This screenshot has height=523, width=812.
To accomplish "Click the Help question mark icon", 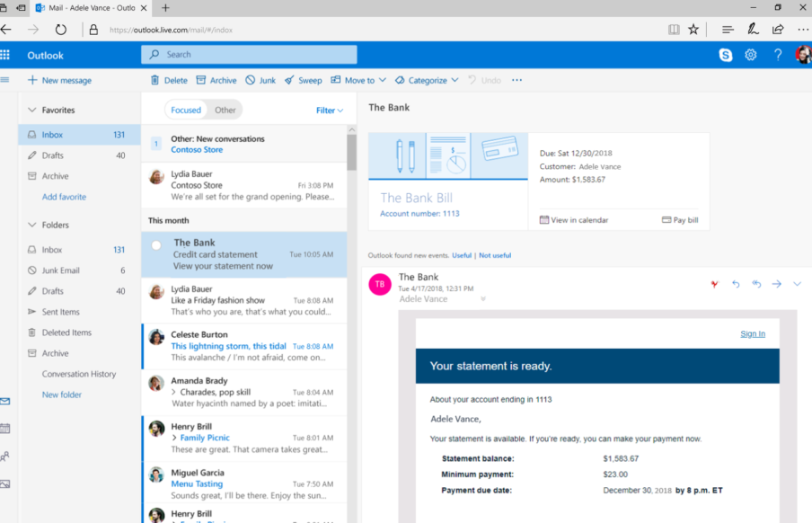I will tap(778, 55).
